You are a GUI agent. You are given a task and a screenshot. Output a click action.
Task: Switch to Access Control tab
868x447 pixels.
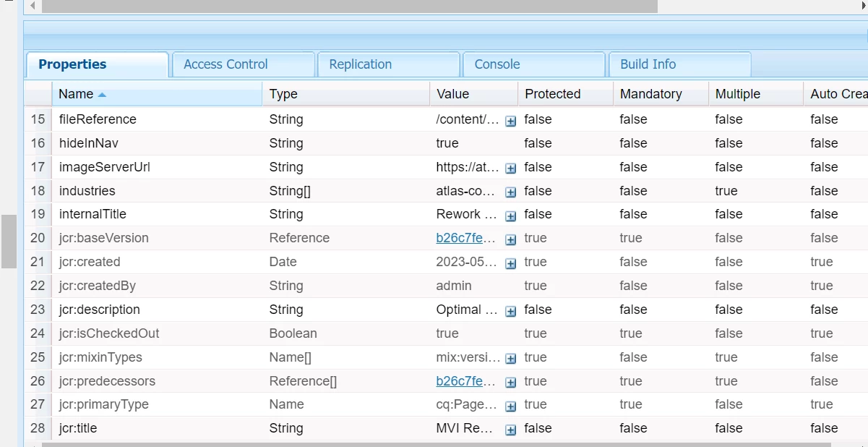pos(244,64)
